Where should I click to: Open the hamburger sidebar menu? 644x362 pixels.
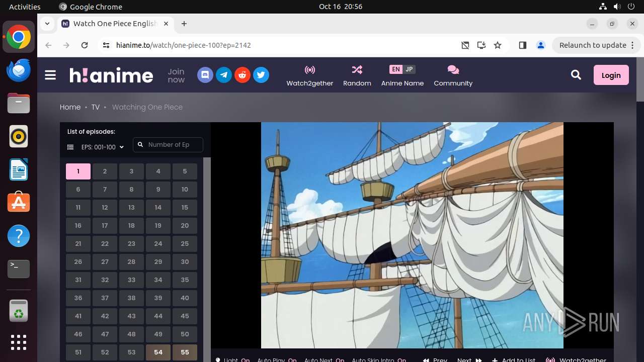pos(50,75)
